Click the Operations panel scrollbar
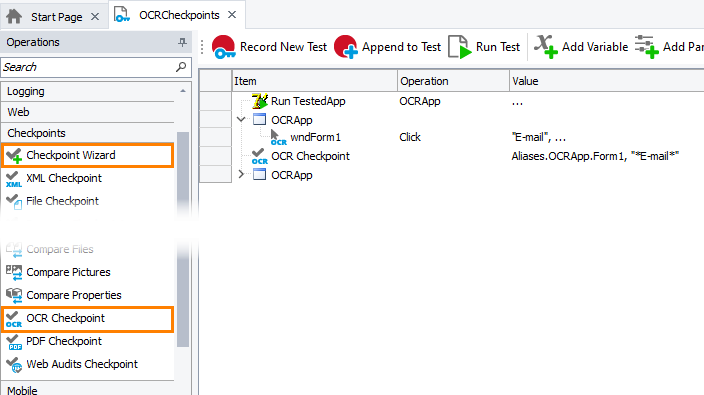This screenshot has width=704, height=395. tap(183, 239)
